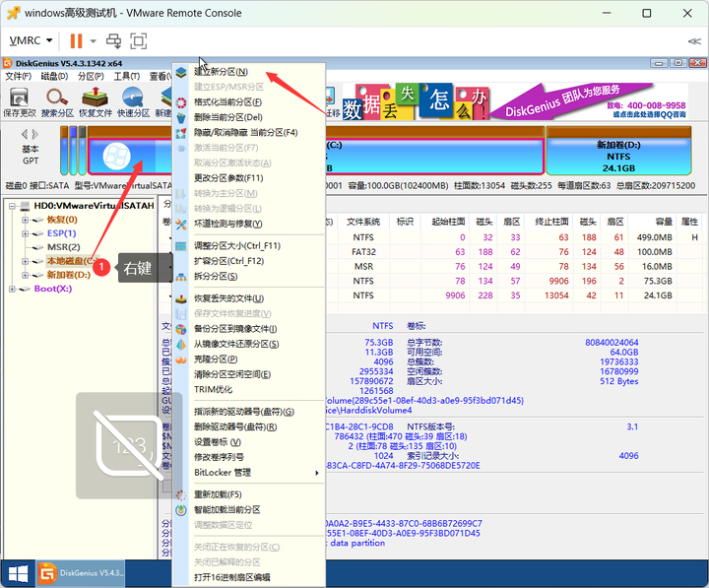Enter full screen mode in VMRC
The height and width of the screenshot is (588, 709).
[x=139, y=40]
